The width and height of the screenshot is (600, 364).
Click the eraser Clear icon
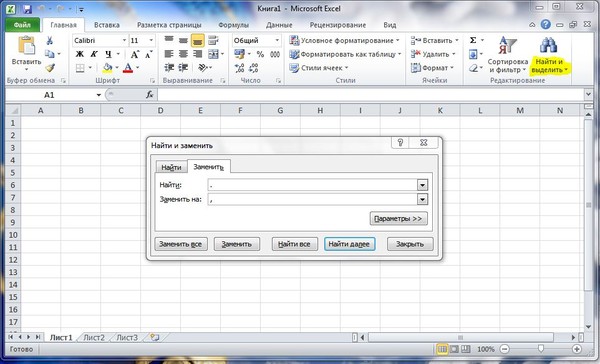[x=473, y=68]
